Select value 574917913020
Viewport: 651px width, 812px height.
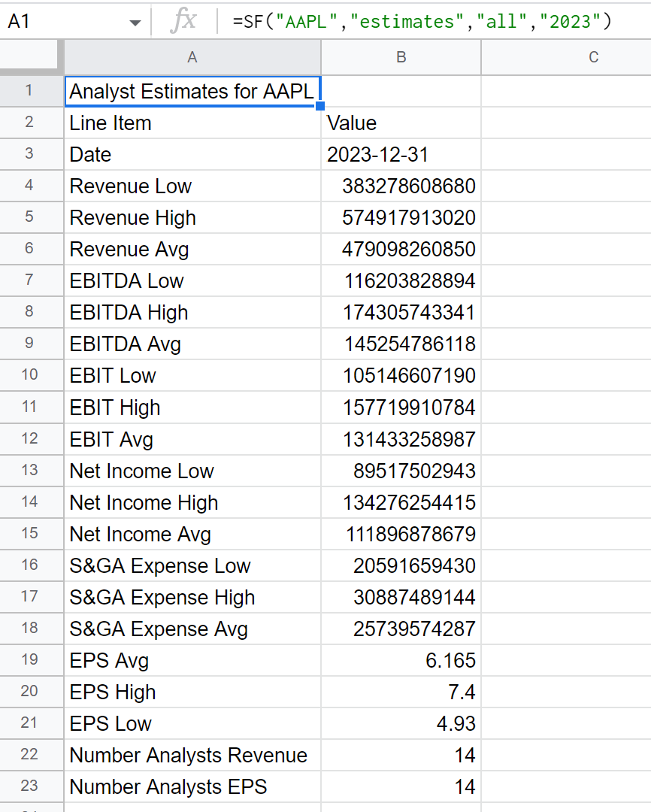(401, 217)
